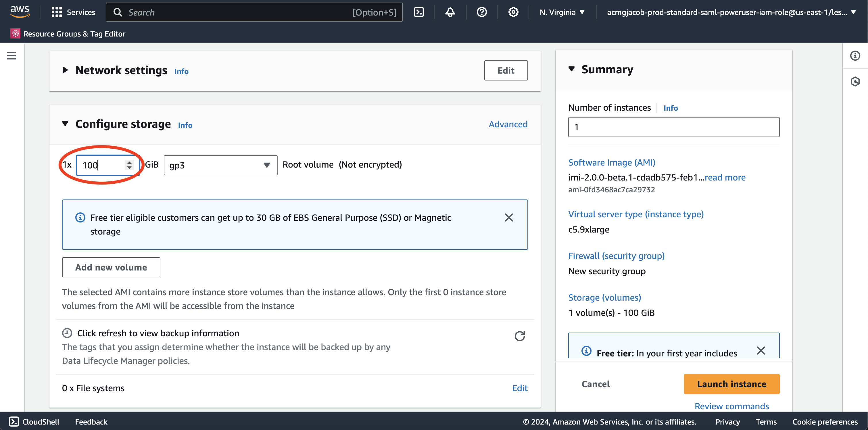Click the info icon in Free tier summary notice

[586, 351]
